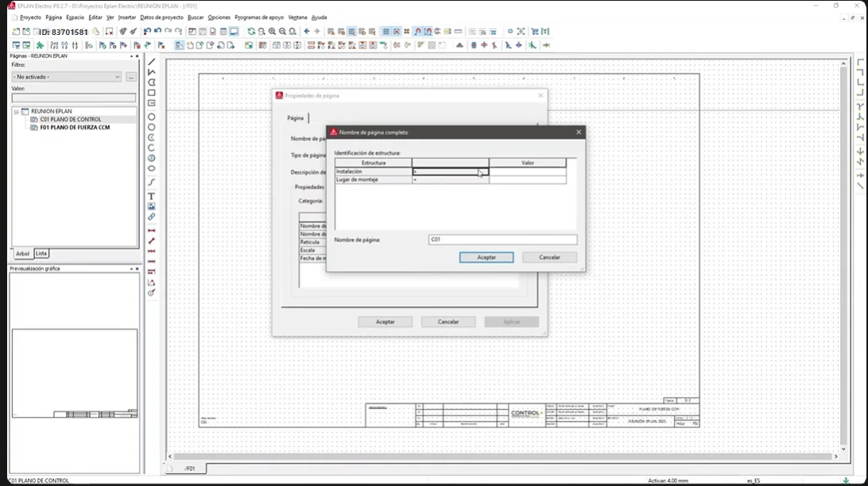Select the Rectangle drawing tool
Screen dimensions: 868x486
(x=152, y=93)
